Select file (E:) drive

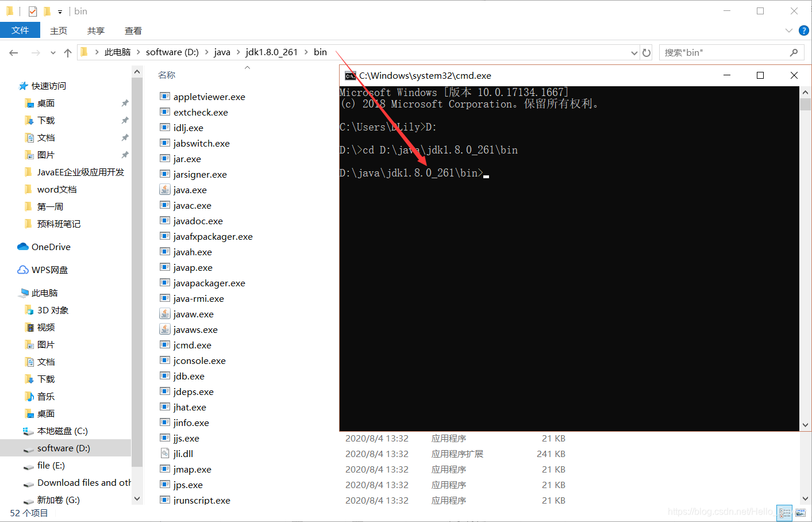tap(51, 465)
